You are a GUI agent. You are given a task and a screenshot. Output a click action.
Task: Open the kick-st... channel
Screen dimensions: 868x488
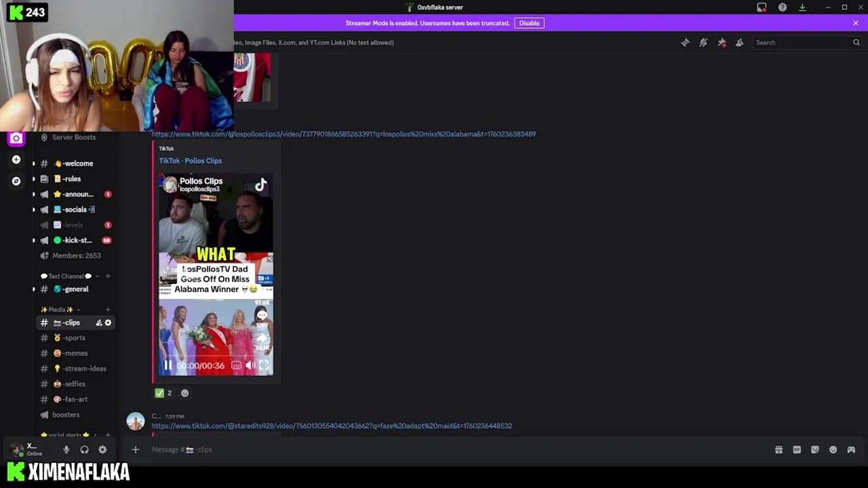[74, 241]
